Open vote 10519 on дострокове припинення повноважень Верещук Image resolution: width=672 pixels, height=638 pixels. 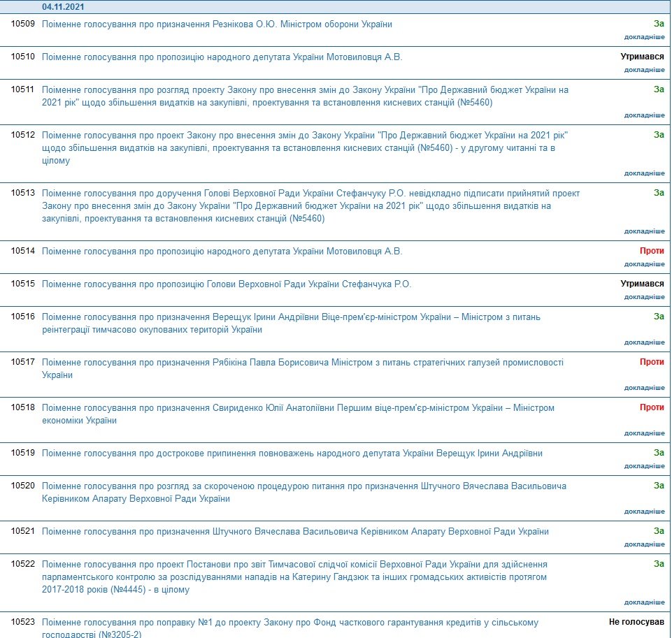click(292, 454)
